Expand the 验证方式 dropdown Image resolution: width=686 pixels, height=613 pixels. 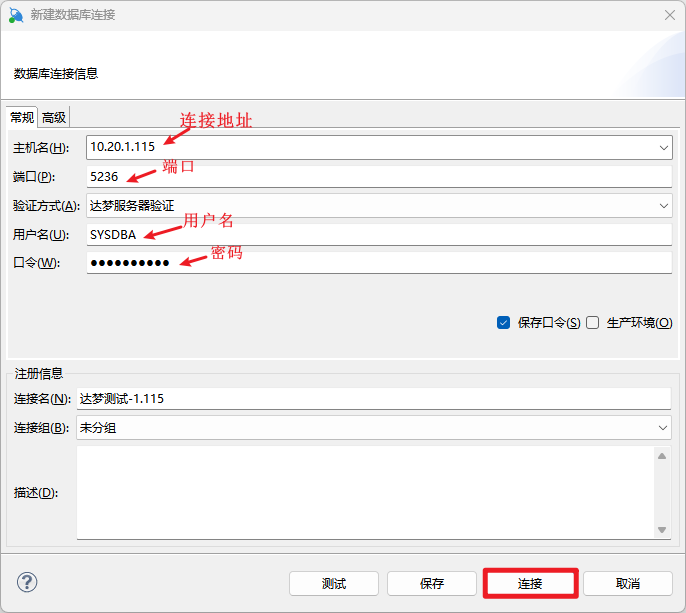(664, 206)
